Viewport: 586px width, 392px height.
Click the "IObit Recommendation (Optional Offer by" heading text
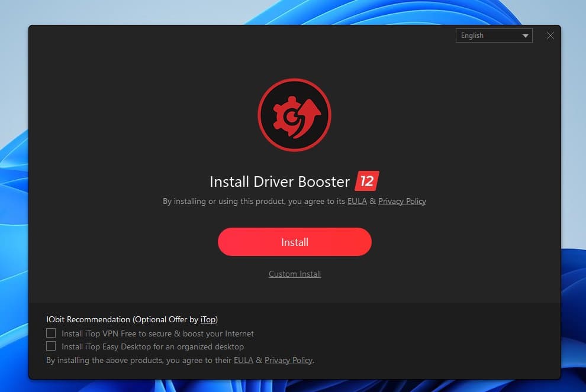[x=122, y=320]
